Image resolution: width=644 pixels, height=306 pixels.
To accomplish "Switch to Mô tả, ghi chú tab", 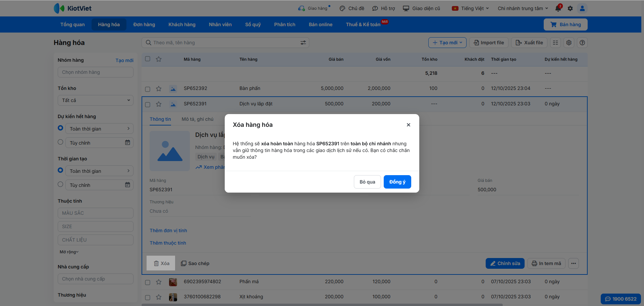I will 197,119.
